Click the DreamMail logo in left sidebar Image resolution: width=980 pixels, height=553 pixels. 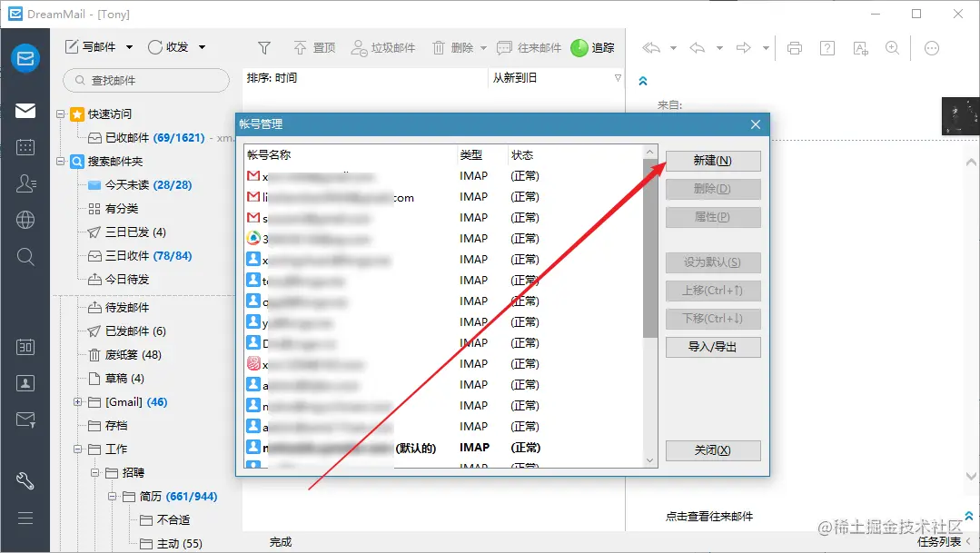[25, 58]
